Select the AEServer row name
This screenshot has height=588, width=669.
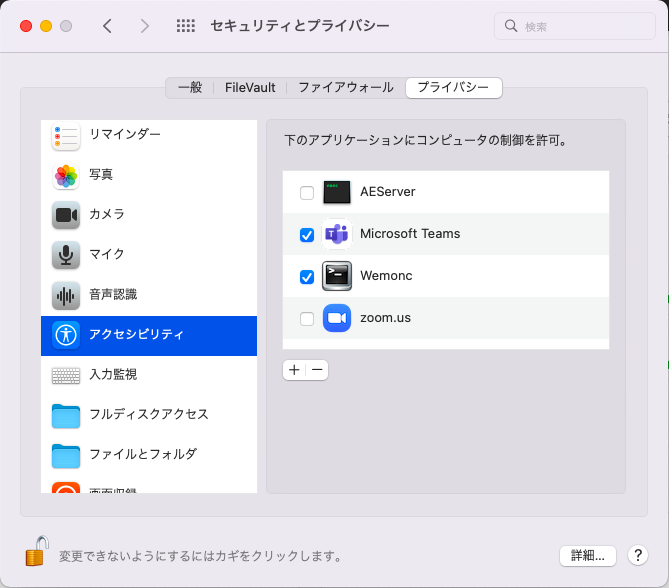pyautogui.click(x=387, y=192)
